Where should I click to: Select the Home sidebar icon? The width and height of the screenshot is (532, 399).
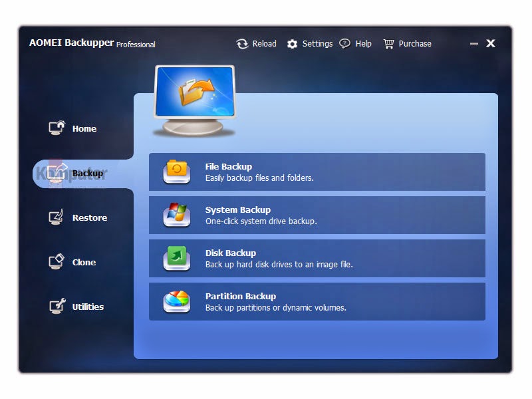[x=56, y=128]
